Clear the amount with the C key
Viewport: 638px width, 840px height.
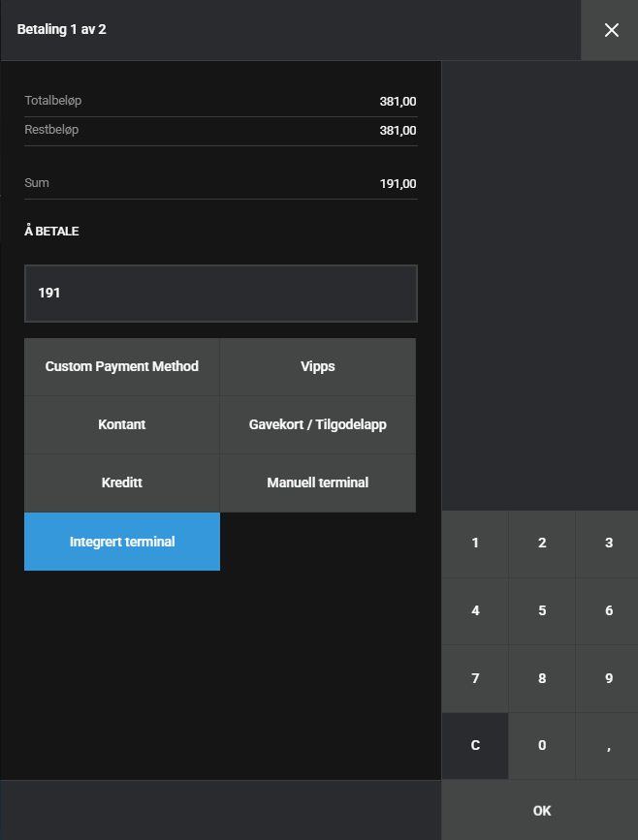point(475,746)
